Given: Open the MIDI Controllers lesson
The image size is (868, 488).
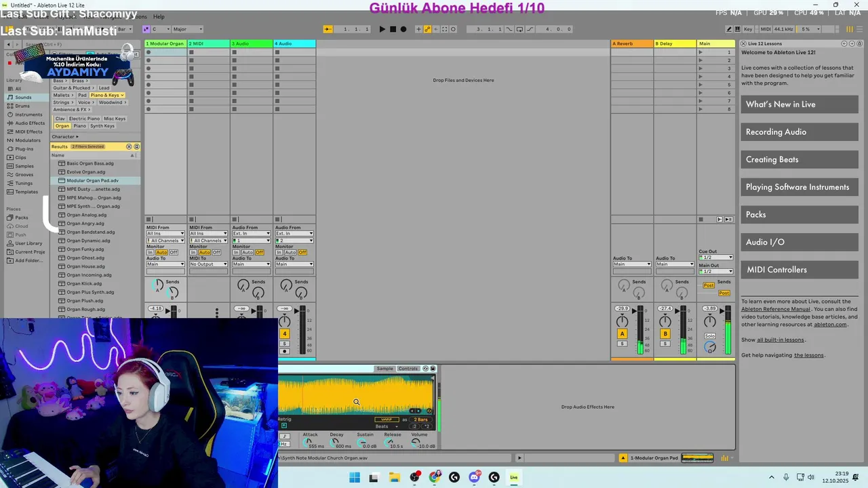Looking at the screenshot, I should pos(800,270).
